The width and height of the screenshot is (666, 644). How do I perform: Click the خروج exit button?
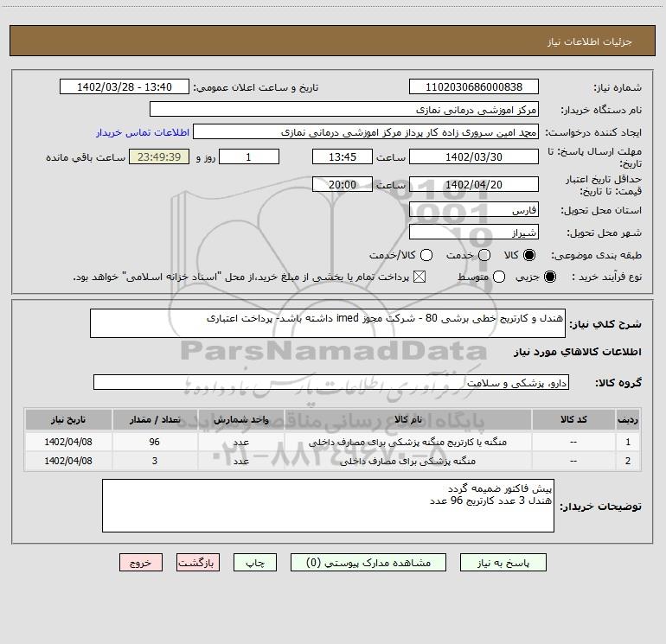141,563
